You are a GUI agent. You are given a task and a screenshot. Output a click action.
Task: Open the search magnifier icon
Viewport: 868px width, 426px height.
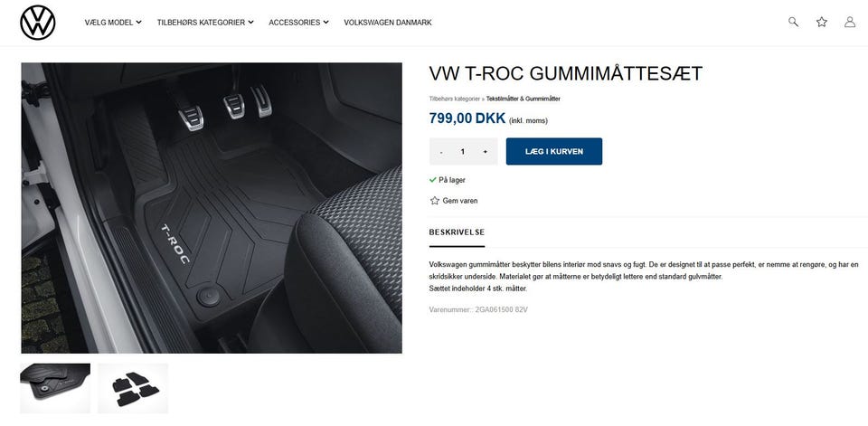coord(793,22)
